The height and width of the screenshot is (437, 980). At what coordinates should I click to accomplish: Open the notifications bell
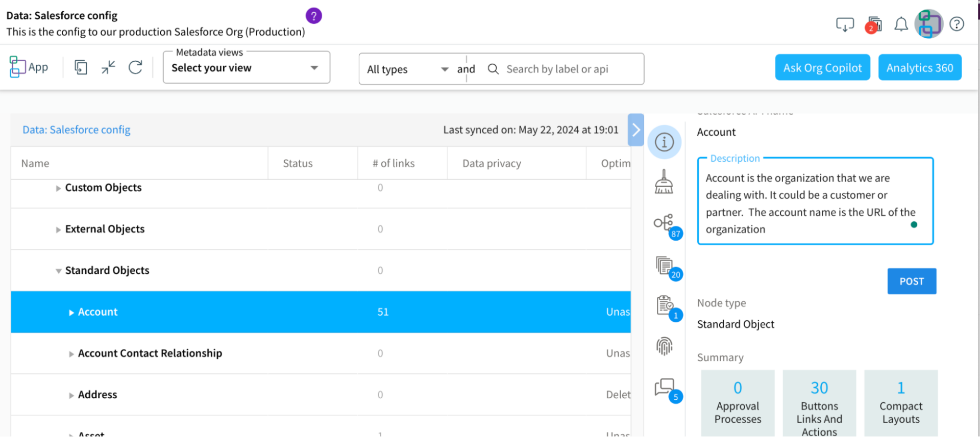click(901, 24)
